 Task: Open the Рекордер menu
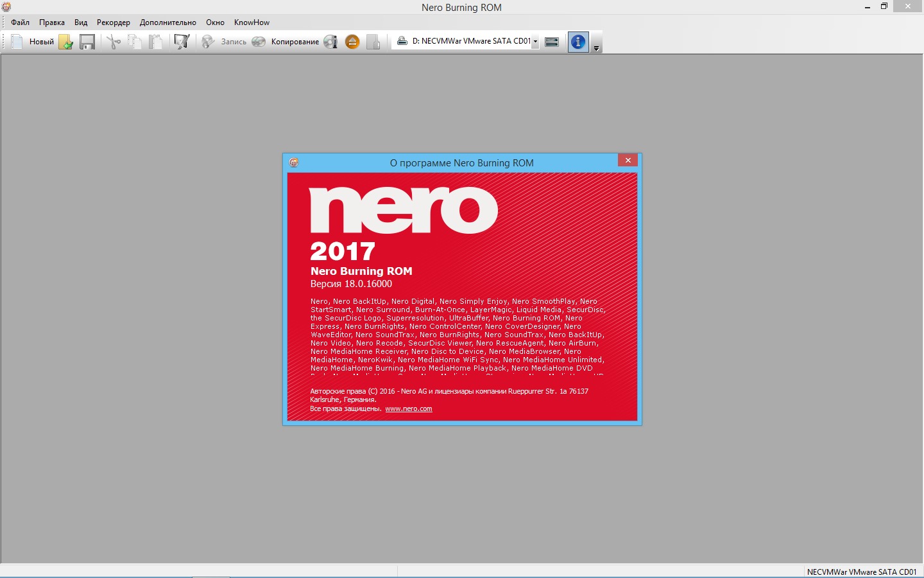(x=114, y=22)
